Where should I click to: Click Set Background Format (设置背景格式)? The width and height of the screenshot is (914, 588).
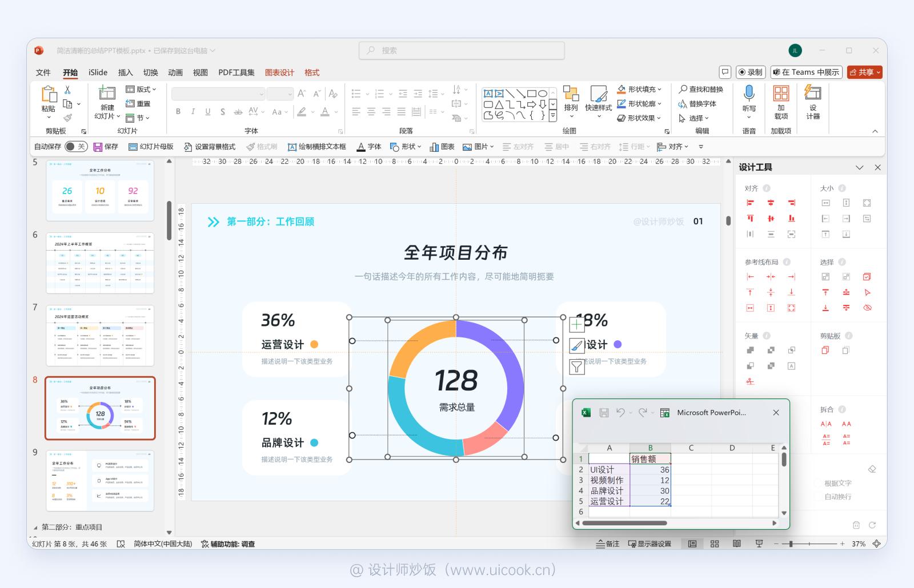point(210,147)
